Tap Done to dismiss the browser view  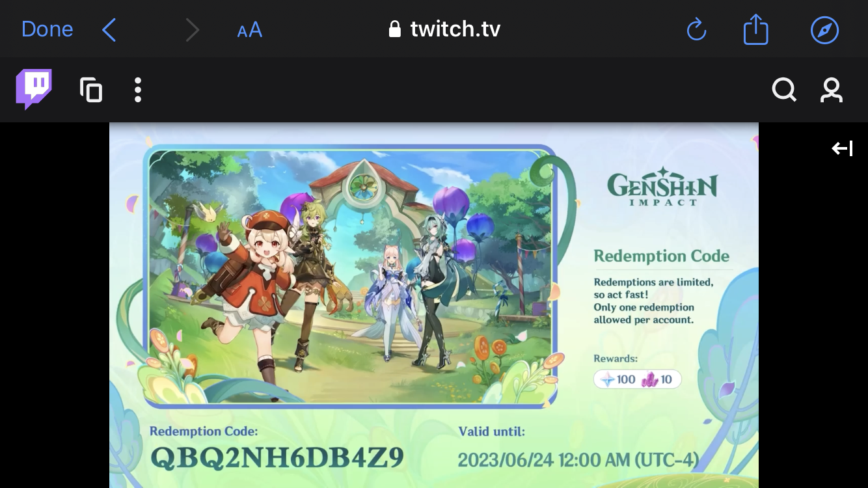coord(47,29)
